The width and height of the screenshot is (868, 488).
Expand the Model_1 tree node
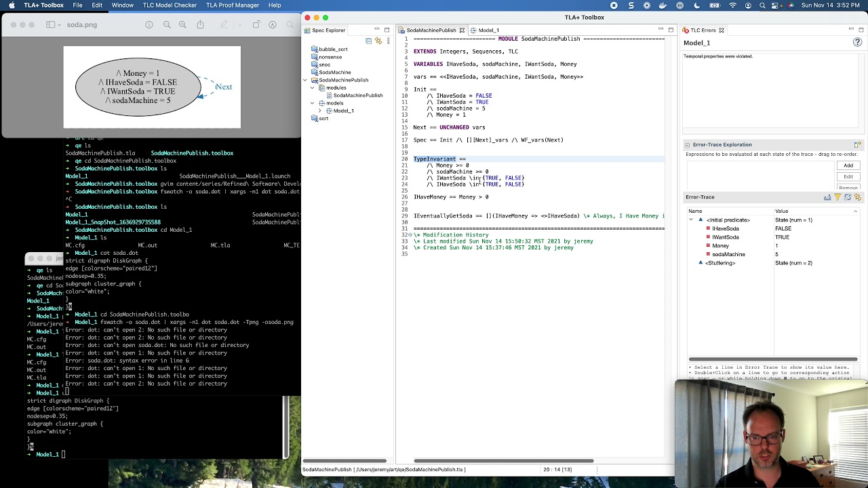320,110
